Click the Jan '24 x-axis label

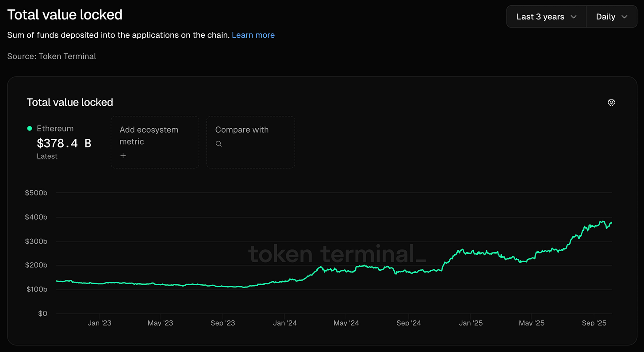click(x=285, y=323)
